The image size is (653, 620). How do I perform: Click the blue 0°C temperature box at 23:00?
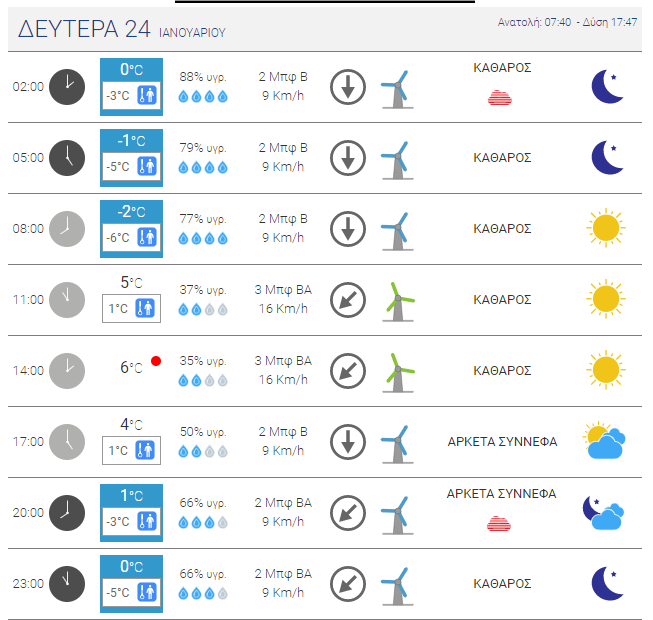(x=131, y=567)
